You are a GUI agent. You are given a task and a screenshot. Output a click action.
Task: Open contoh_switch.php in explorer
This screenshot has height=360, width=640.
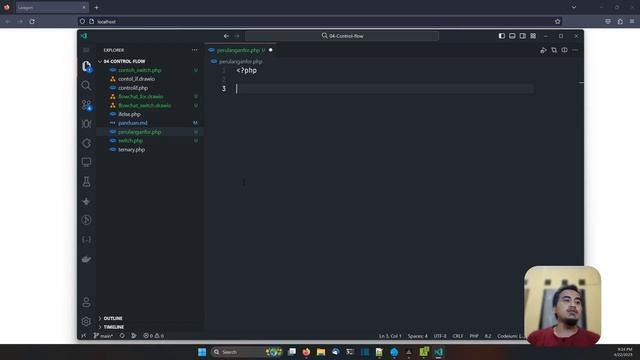(140, 70)
